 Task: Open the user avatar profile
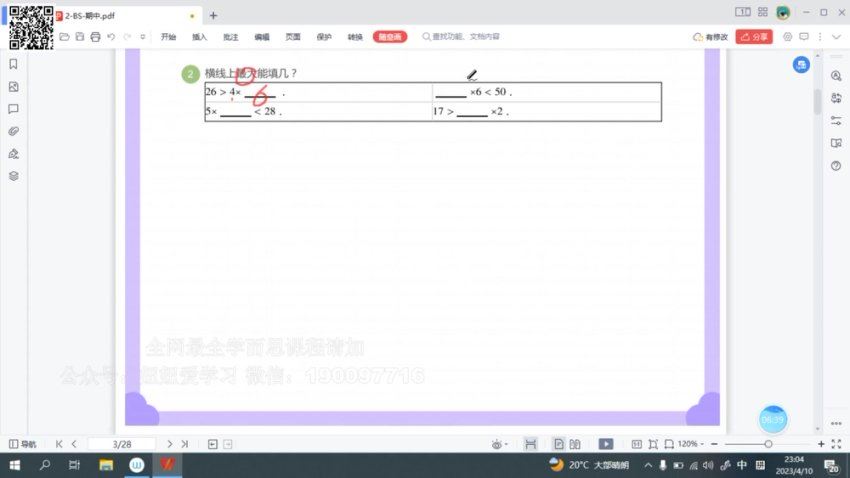(x=783, y=12)
